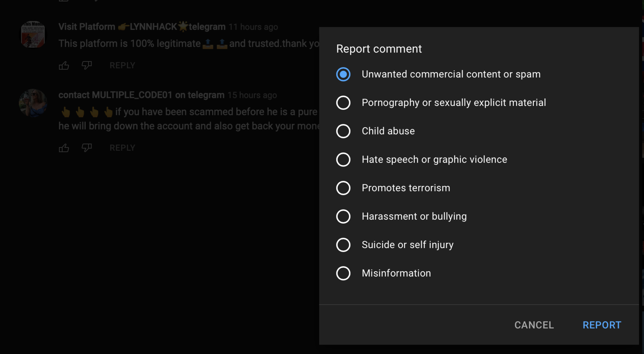Image resolution: width=644 pixels, height=354 pixels.
Task: Click REPLY text link on first comment
Action: click(x=122, y=65)
